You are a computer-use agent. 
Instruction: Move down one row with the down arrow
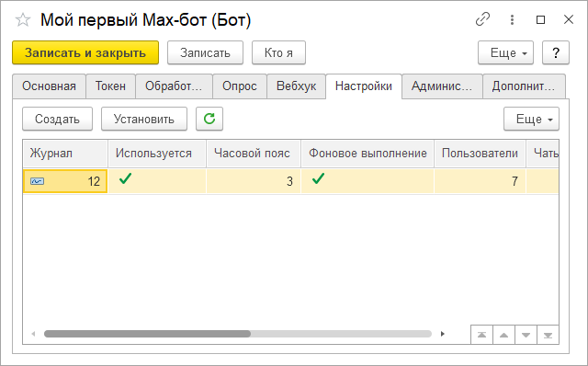[x=526, y=335]
